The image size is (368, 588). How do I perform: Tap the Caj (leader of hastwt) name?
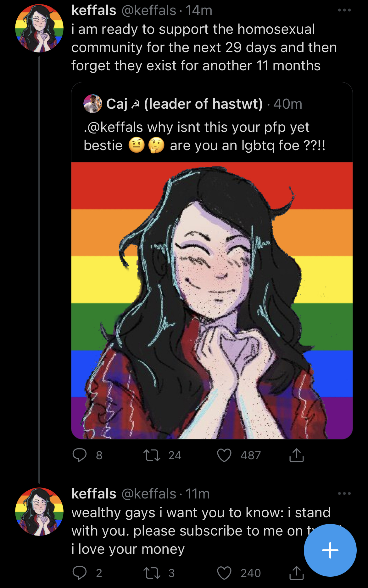coord(184,104)
